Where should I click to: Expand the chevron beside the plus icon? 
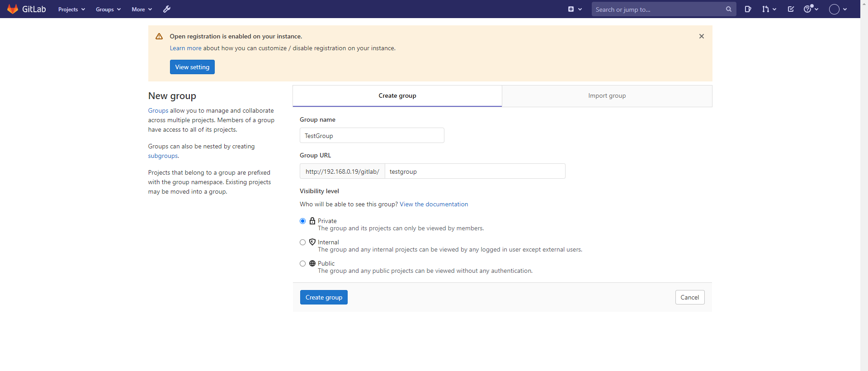(x=580, y=9)
